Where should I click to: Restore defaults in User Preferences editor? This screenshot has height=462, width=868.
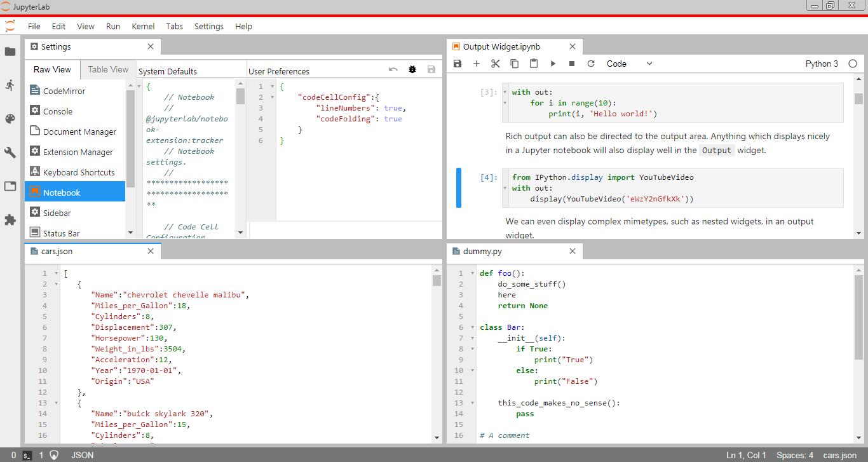coord(393,69)
